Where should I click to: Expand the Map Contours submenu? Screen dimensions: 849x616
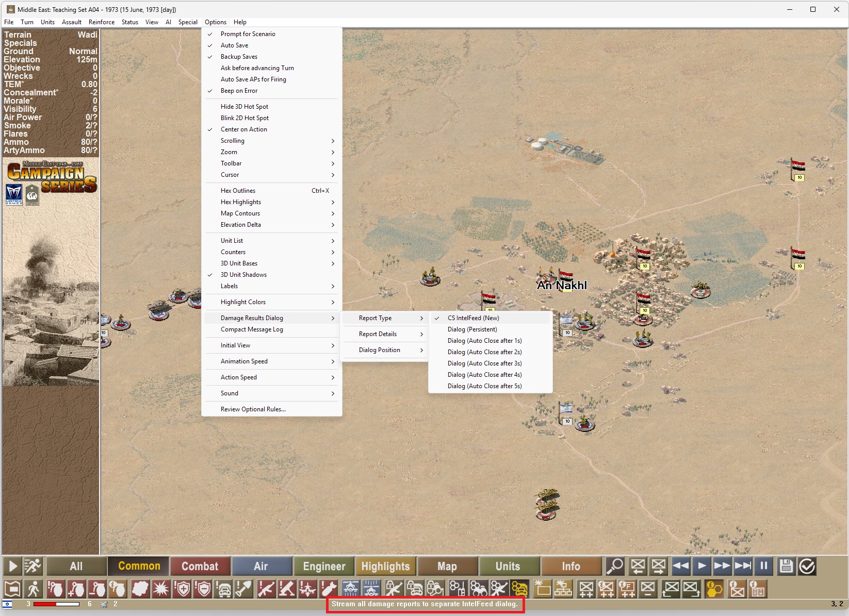[272, 213]
